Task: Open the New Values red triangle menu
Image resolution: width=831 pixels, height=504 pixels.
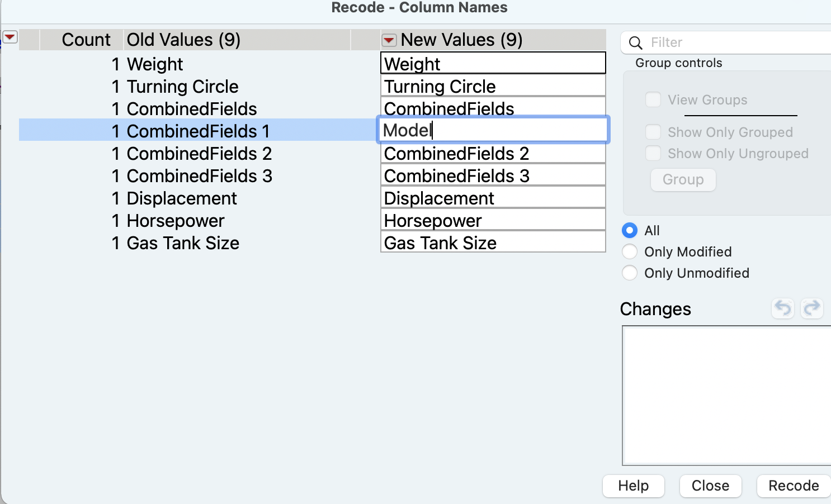Action: pyautogui.click(x=388, y=40)
